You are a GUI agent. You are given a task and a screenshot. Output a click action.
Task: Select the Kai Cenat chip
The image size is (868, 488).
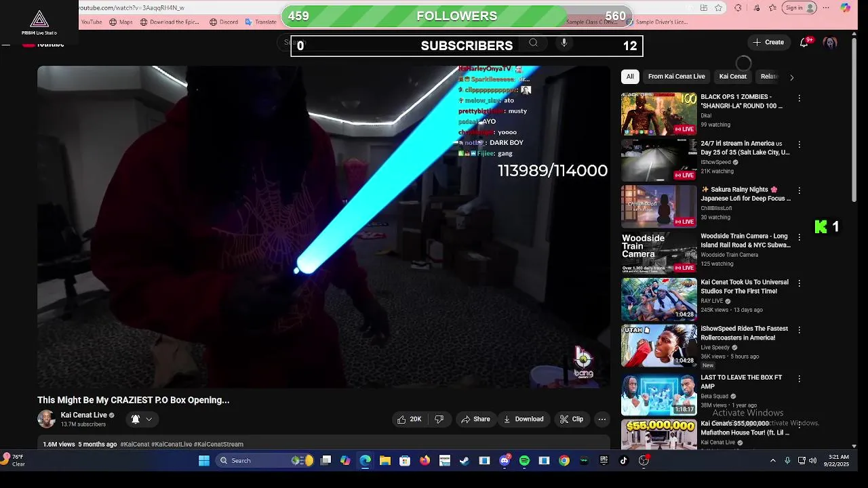732,77
